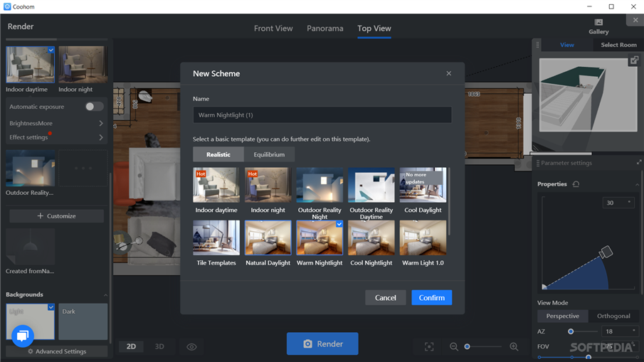Open the 30 value dropdown in Properties
644x362 pixels.
click(x=618, y=203)
